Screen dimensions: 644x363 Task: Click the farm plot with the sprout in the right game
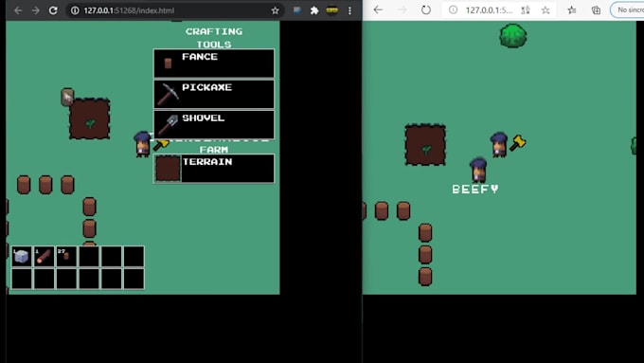425,145
